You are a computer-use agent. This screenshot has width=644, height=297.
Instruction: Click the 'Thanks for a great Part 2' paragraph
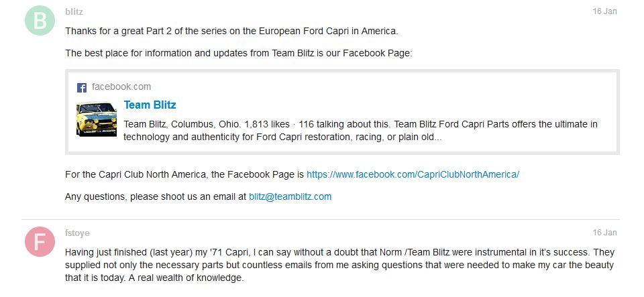[x=231, y=32]
